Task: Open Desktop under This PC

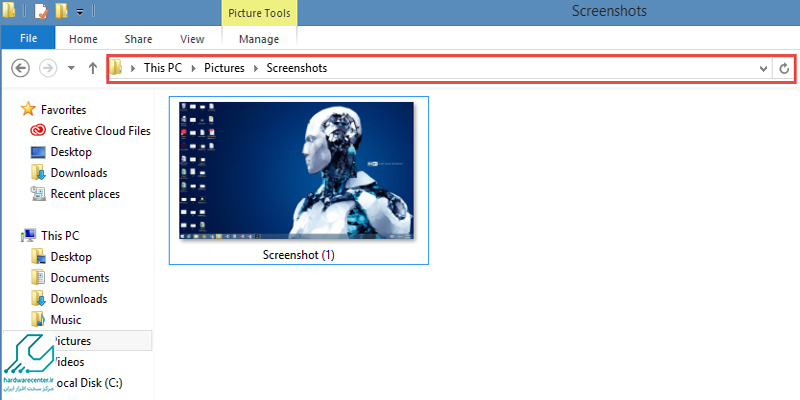Action: (x=71, y=257)
